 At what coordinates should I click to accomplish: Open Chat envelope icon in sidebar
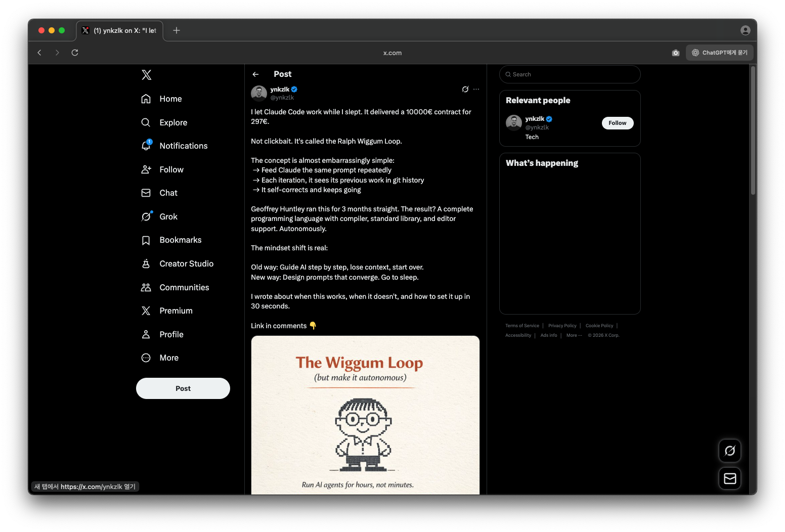pyautogui.click(x=146, y=193)
